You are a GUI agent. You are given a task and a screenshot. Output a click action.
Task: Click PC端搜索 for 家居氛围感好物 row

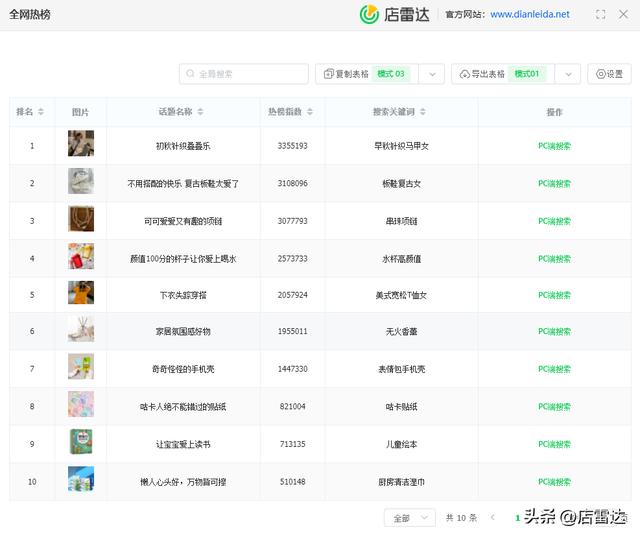click(554, 332)
